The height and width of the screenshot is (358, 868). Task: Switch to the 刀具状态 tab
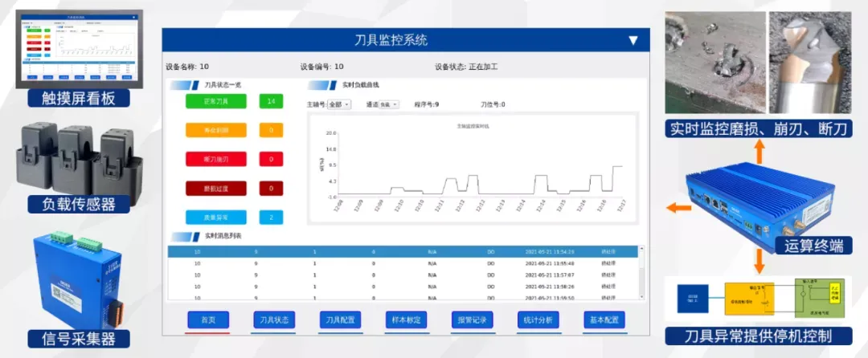pos(274,320)
